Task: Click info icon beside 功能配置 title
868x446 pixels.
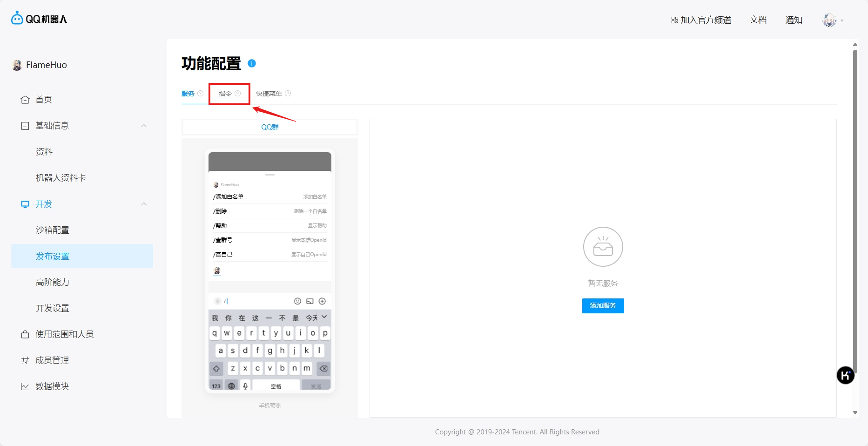Action: tap(252, 63)
